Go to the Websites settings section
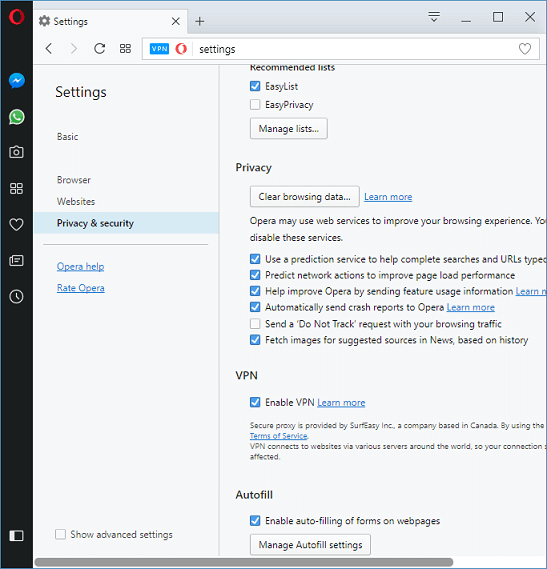 click(x=76, y=201)
